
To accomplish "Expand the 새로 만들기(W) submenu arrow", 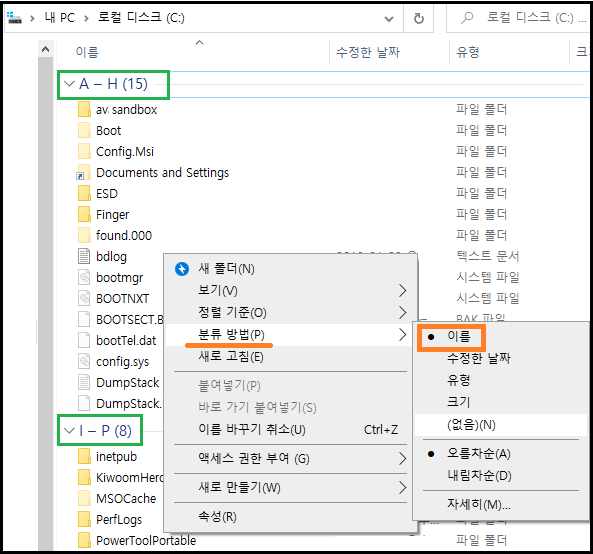I will click(x=402, y=487).
